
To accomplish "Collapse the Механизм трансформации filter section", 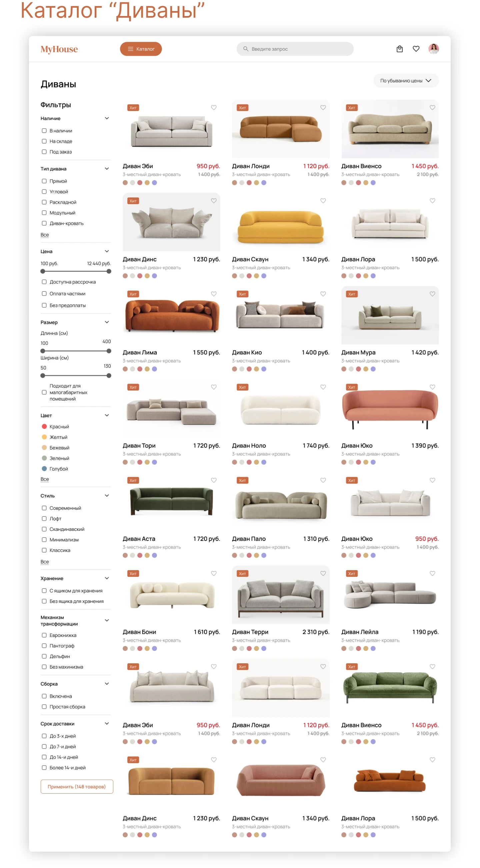I will point(107,620).
